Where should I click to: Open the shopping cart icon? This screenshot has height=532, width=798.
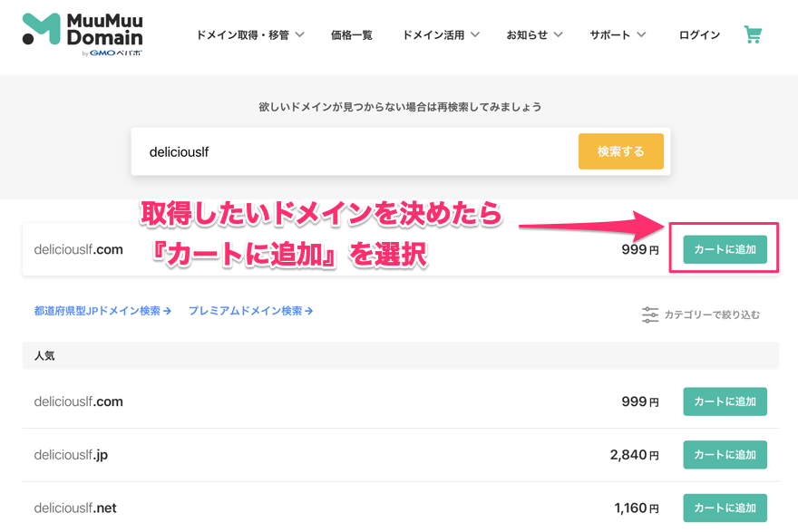[754, 34]
